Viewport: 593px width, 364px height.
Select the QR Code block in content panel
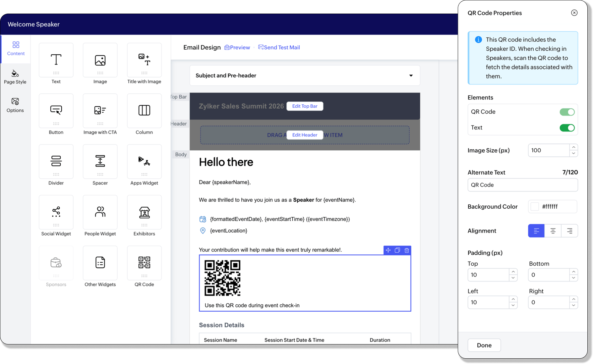[144, 263]
